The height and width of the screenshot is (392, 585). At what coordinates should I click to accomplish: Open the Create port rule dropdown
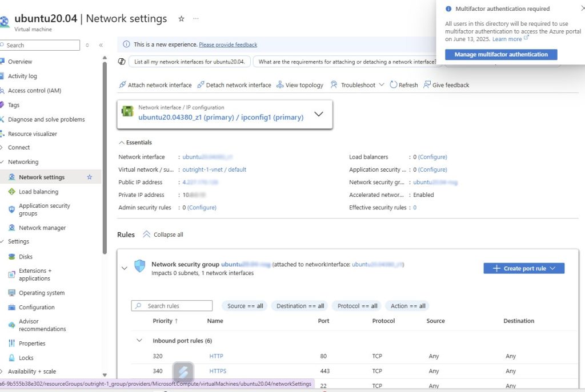[524, 268]
